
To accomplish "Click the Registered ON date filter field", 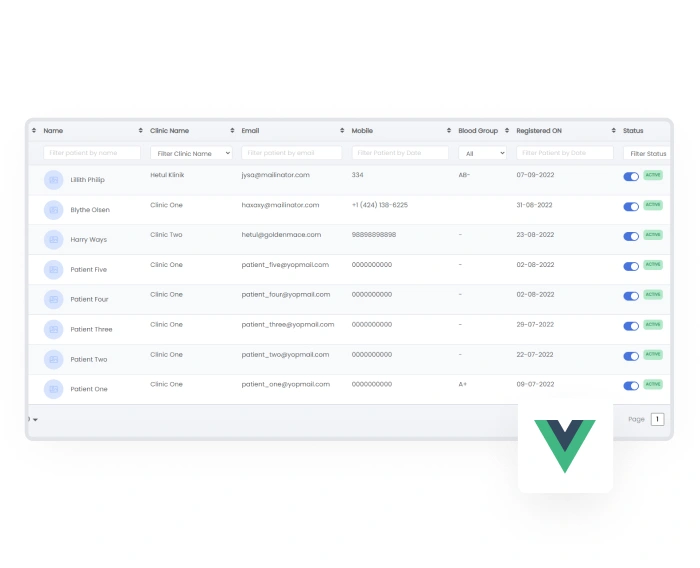I will [x=565, y=153].
